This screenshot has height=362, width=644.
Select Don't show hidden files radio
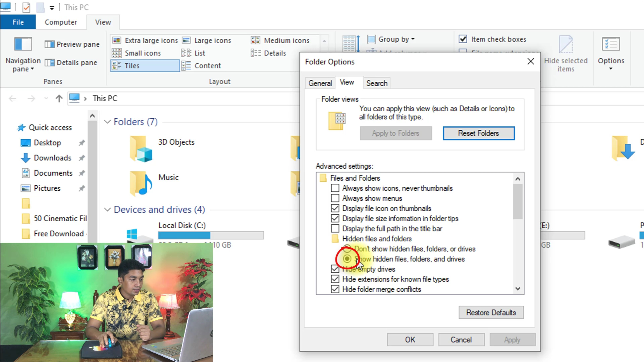tap(347, 249)
